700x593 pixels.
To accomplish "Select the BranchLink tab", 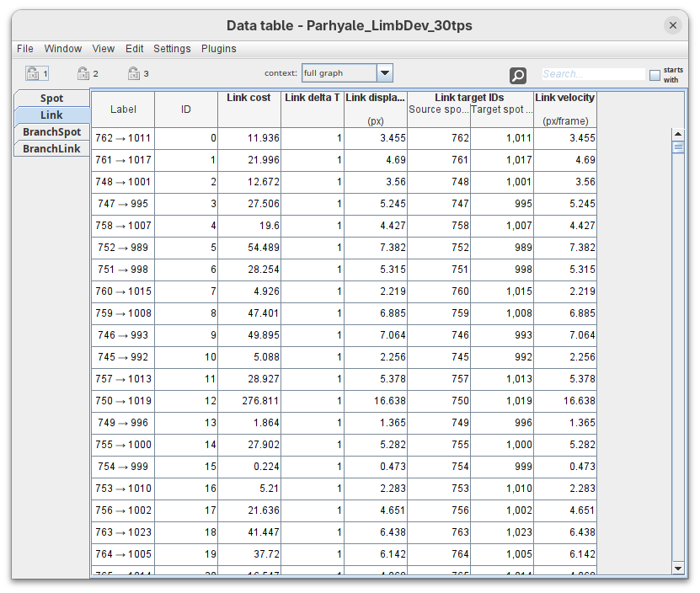I will [51, 149].
